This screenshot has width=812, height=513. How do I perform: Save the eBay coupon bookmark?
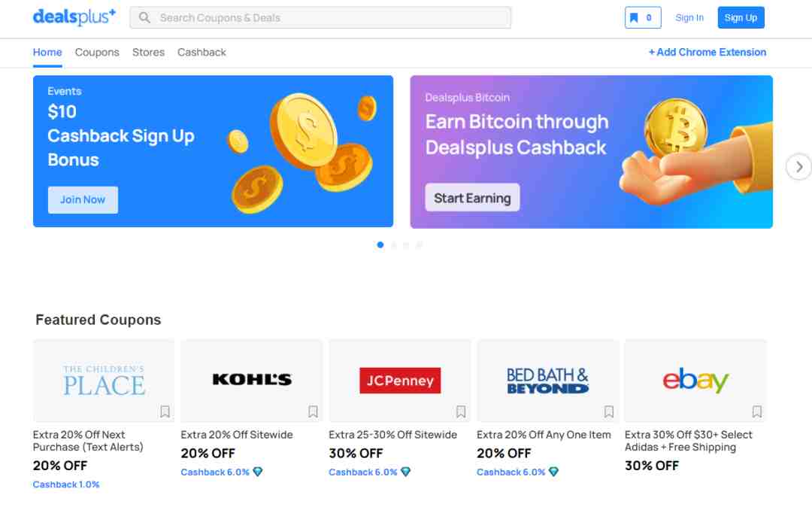(757, 411)
